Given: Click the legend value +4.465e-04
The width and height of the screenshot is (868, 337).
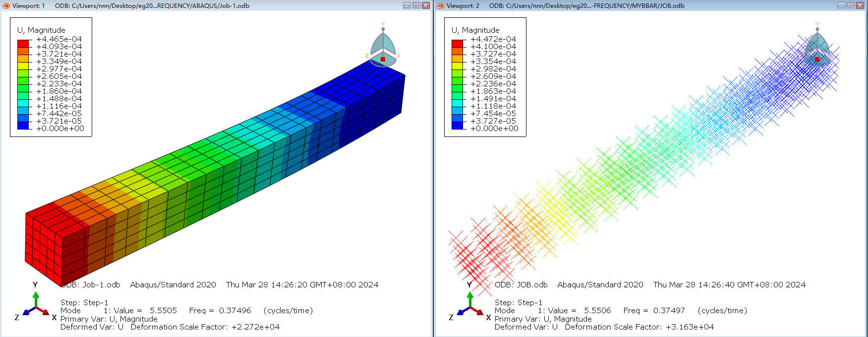Looking at the screenshot, I should pyautogui.click(x=59, y=39).
